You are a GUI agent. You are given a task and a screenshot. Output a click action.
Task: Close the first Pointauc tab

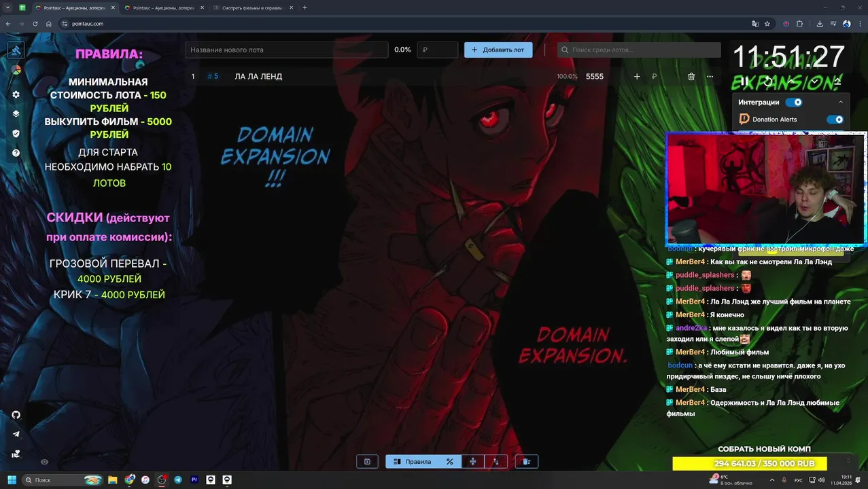coord(114,7)
